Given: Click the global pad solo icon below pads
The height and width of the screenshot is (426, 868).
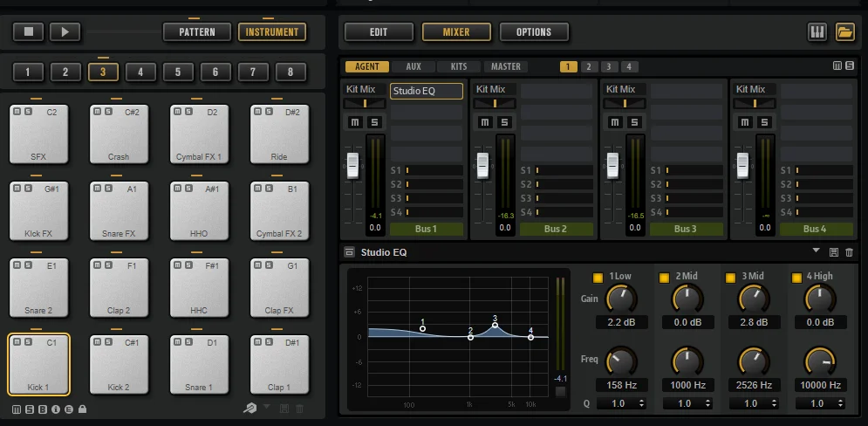Looking at the screenshot, I should pyautogui.click(x=30, y=409).
